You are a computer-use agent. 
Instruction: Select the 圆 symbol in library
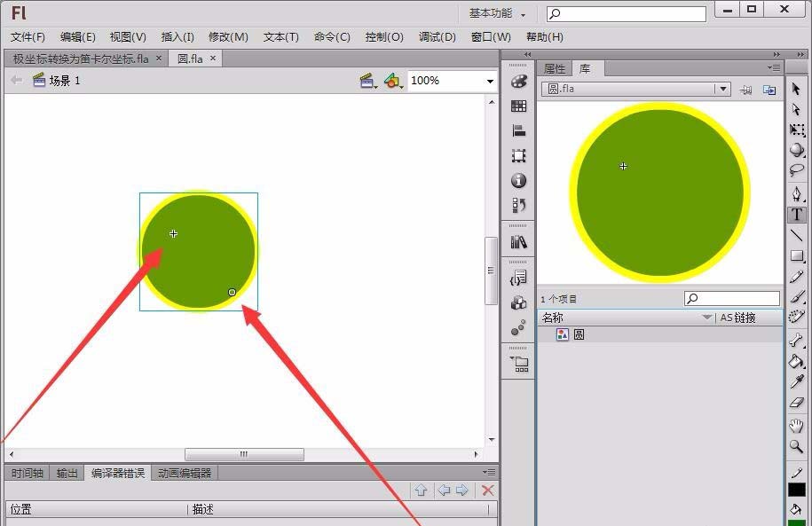point(578,335)
